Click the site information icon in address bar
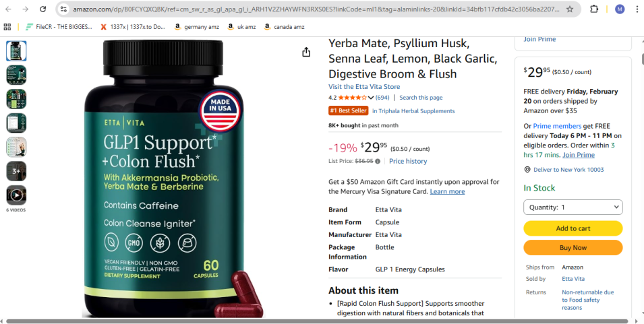This screenshot has height=324, width=644. pyautogui.click(x=63, y=9)
